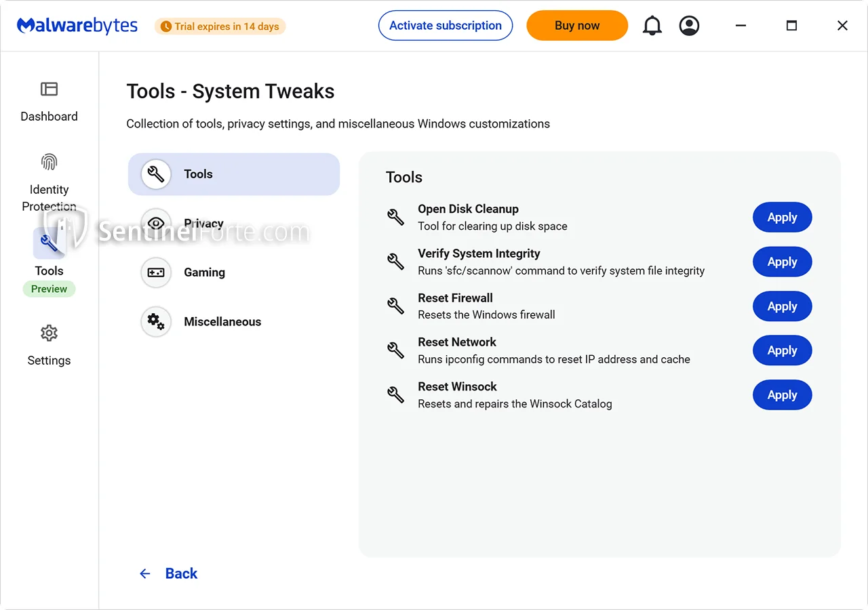Minimize the Malwarebytes window
This screenshot has width=868, height=610.
pyautogui.click(x=741, y=26)
